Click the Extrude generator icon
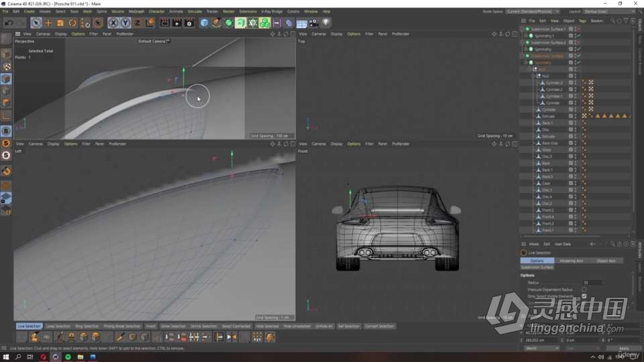The image size is (644, 362). pos(241,23)
